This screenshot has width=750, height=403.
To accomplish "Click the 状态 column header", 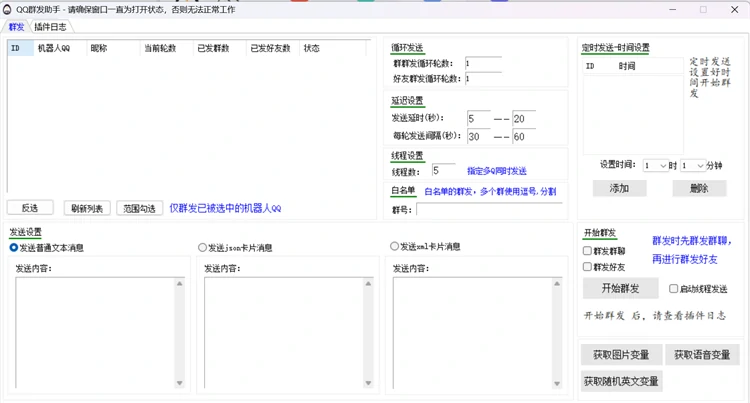I will 332,48.
